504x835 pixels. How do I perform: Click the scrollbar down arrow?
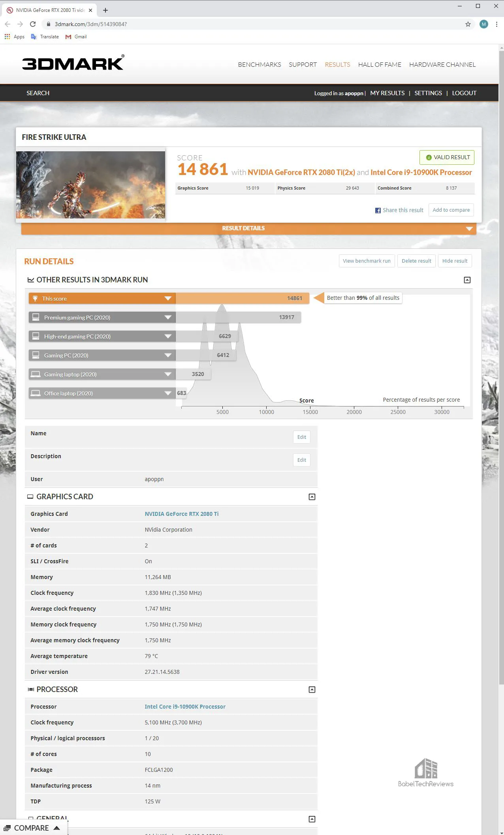pos(501,832)
